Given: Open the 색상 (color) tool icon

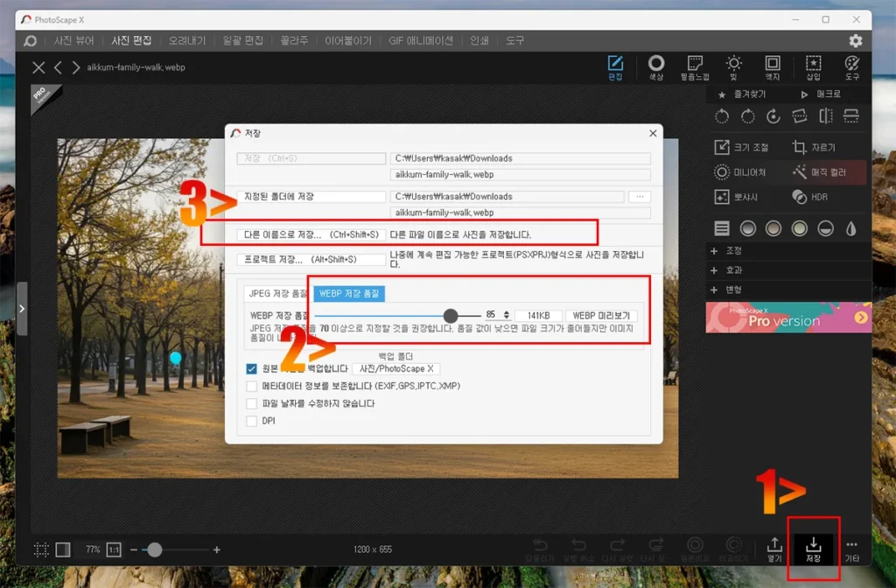Looking at the screenshot, I should pyautogui.click(x=655, y=66).
